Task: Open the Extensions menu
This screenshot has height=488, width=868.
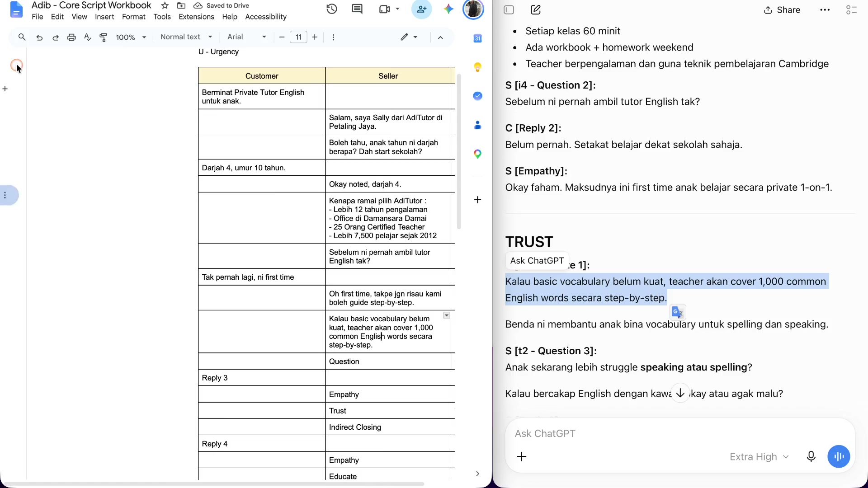Action: (196, 17)
